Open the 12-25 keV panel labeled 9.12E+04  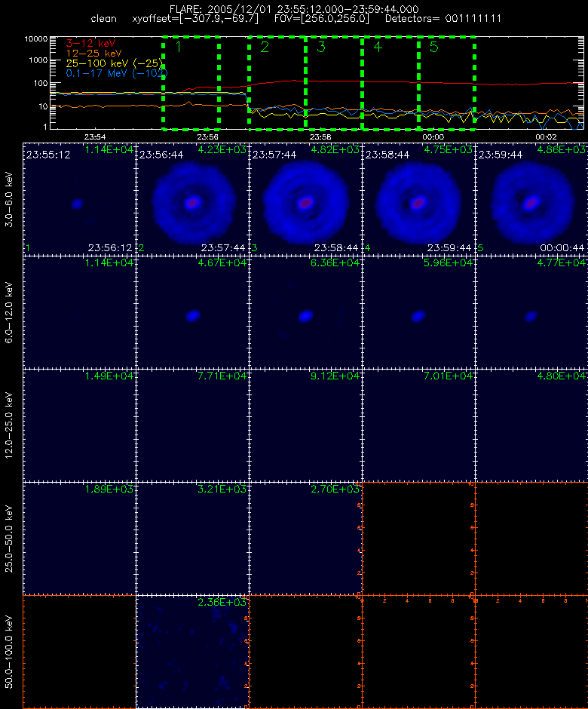[305, 425]
